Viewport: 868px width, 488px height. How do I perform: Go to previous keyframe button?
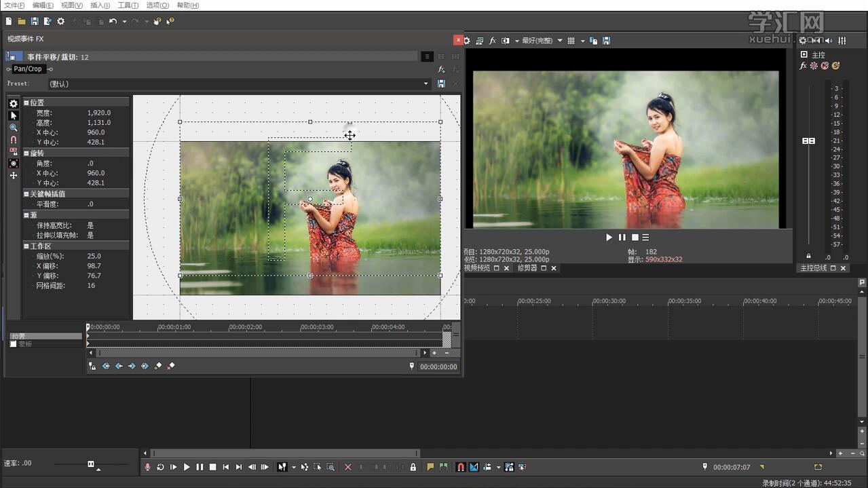tap(119, 366)
